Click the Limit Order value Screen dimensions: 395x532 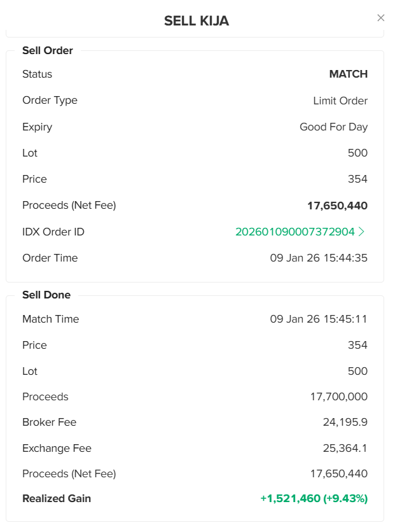(x=340, y=101)
